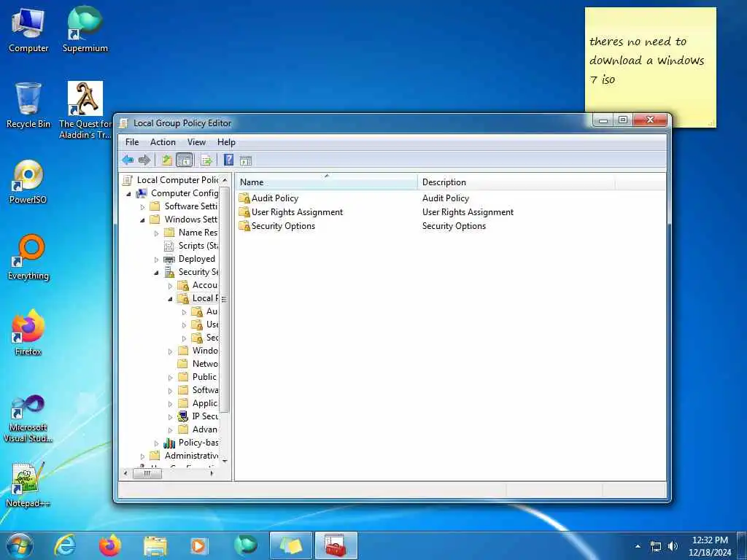
Task: Click Security Options description text
Action: click(x=454, y=226)
